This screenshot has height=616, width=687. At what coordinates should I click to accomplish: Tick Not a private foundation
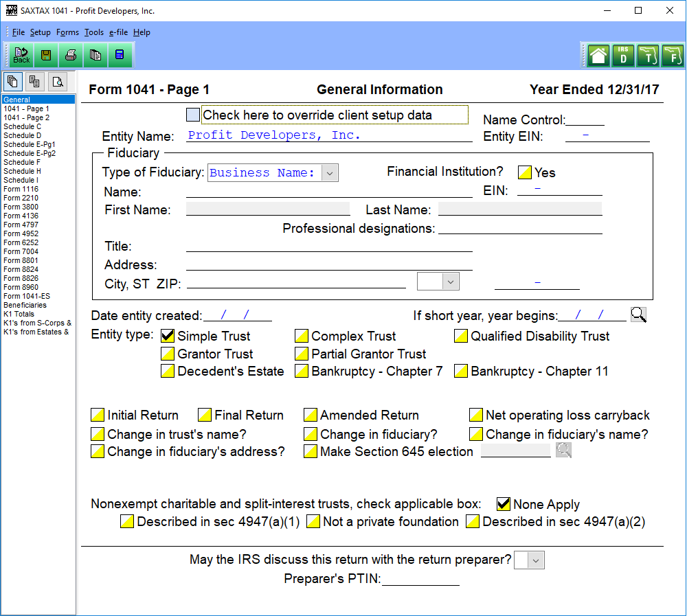point(313,521)
